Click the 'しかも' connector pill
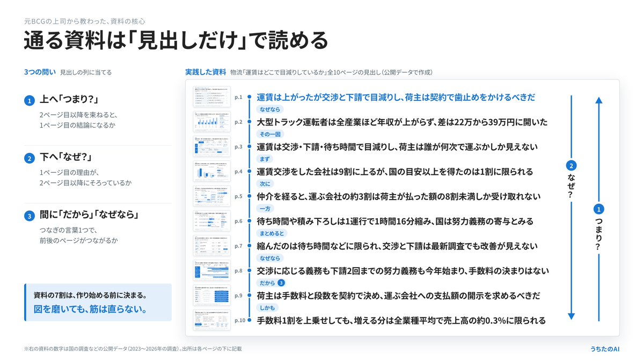This screenshot has height=362, width=644. point(267,308)
